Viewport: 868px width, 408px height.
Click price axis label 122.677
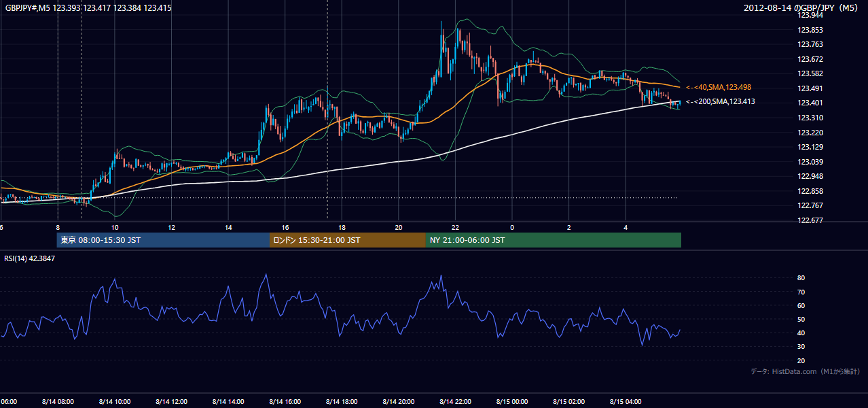[810, 220]
